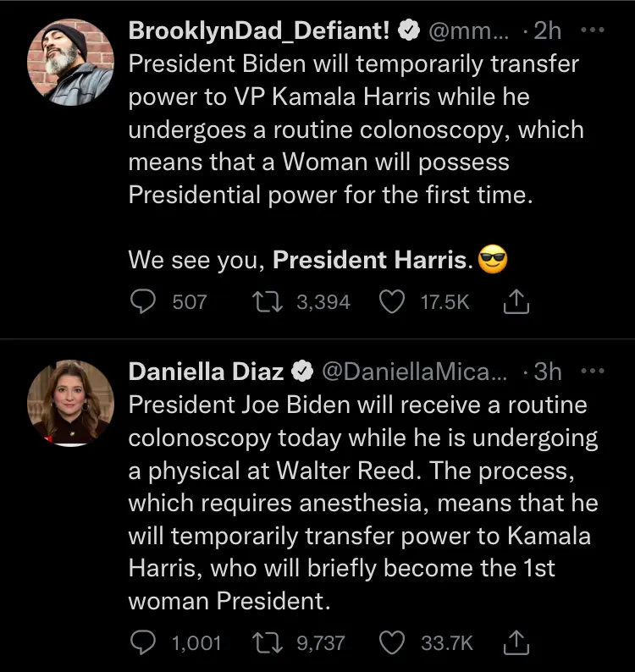Open the tweet text about Walter Reed
Image resolution: width=635 pixels, height=672 pixels.
click(x=362, y=503)
